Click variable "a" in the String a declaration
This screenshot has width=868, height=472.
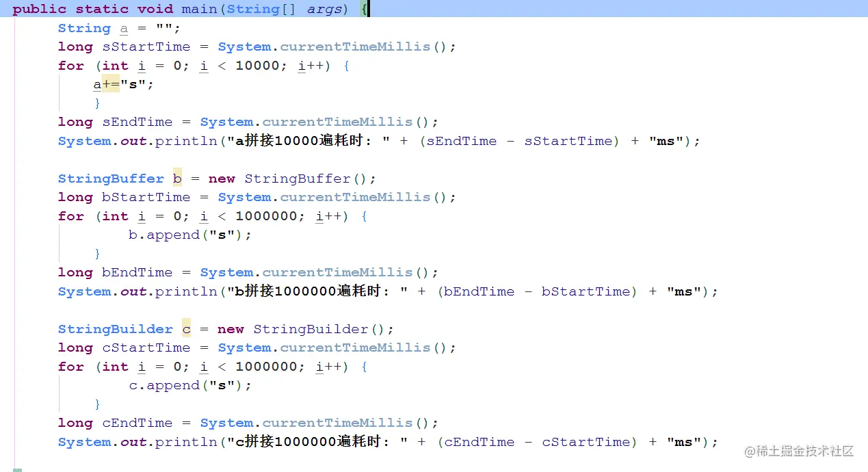pos(124,29)
